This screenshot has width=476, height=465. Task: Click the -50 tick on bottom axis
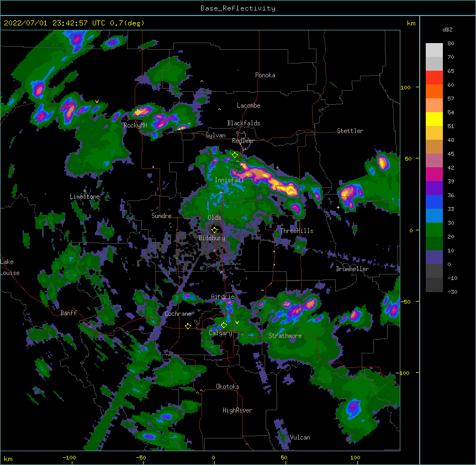click(141, 458)
